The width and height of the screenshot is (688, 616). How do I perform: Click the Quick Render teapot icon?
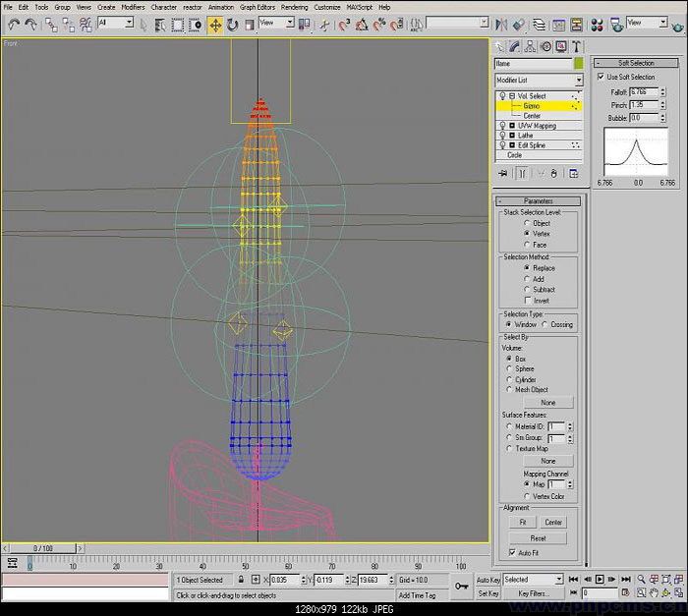678,27
